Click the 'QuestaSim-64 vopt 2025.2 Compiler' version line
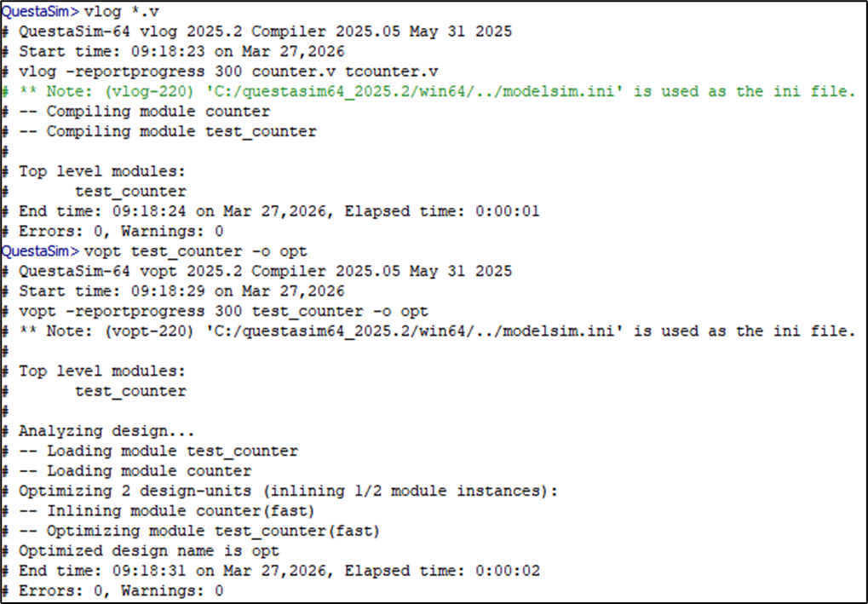The width and height of the screenshot is (868, 604). (x=265, y=271)
